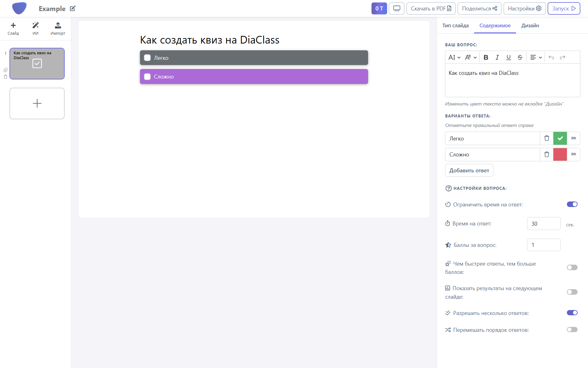
Task: Grab the reorder handle for Легко
Action: click(574, 138)
